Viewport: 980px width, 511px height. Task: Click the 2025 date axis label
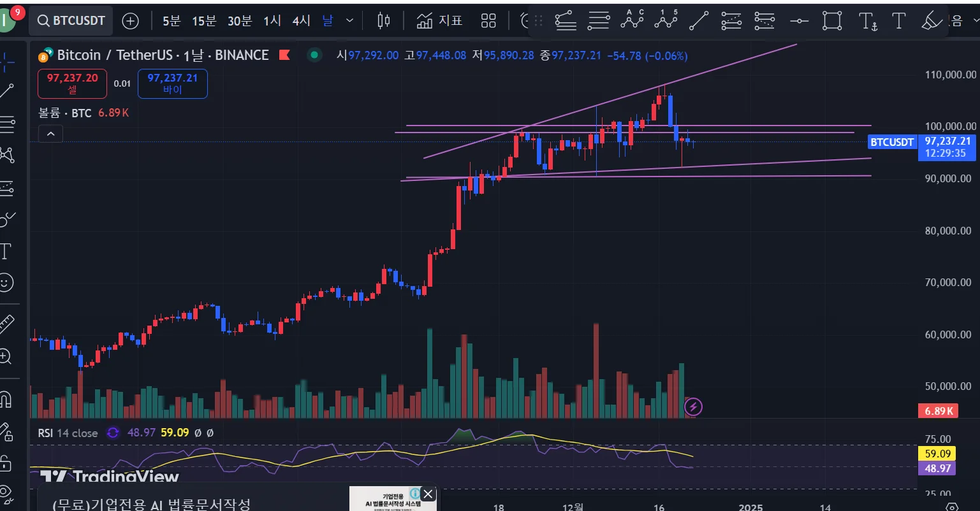pyautogui.click(x=750, y=507)
